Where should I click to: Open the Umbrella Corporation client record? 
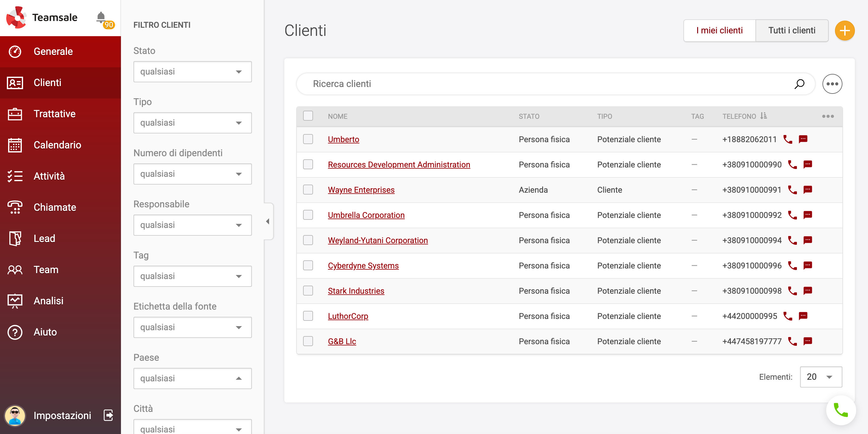pyautogui.click(x=366, y=215)
